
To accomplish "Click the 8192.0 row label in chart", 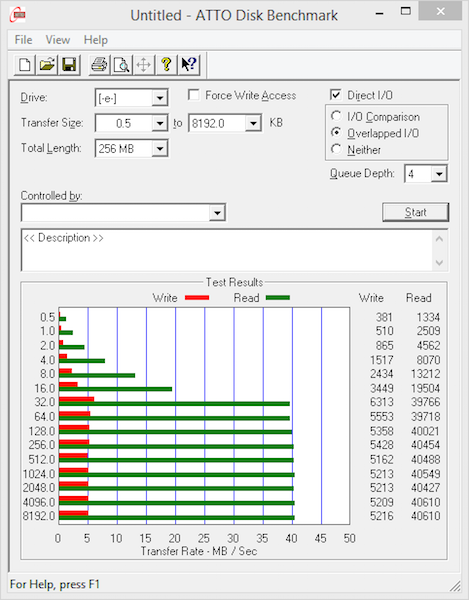I will 39,516.
